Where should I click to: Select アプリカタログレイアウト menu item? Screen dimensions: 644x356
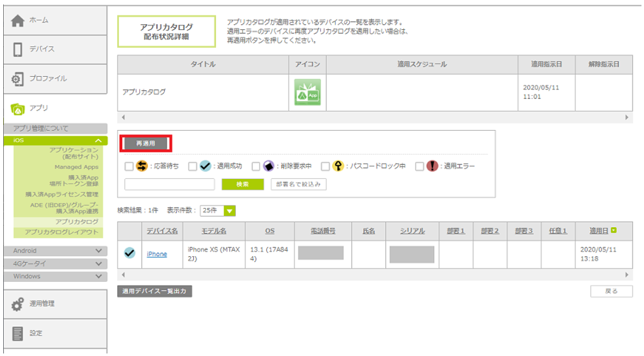tap(61, 232)
